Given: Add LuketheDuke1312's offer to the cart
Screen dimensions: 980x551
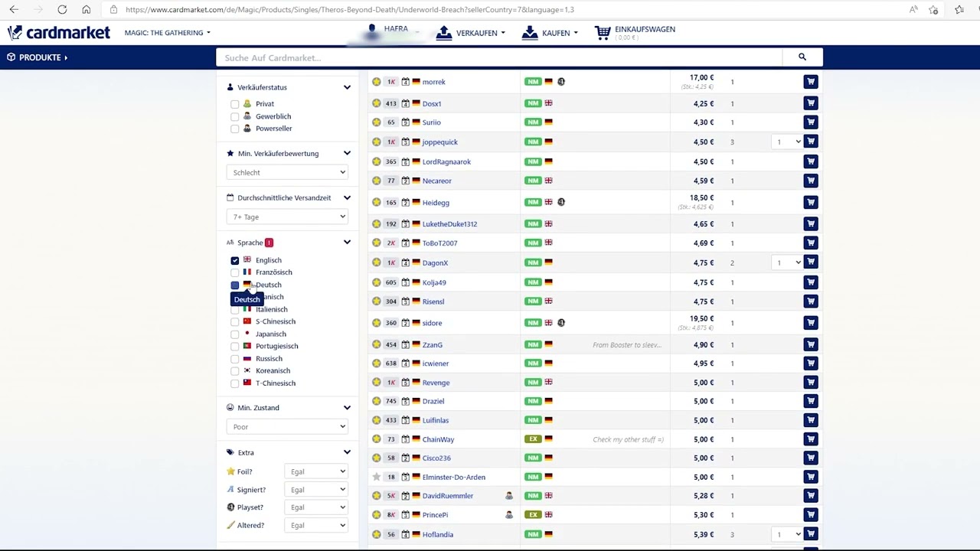Looking at the screenshot, I should click(811, 223).
